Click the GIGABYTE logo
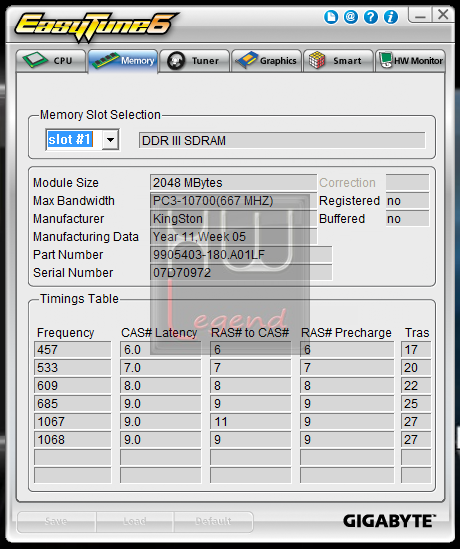This screenshot has width=460, height=549. click(389, 521)
